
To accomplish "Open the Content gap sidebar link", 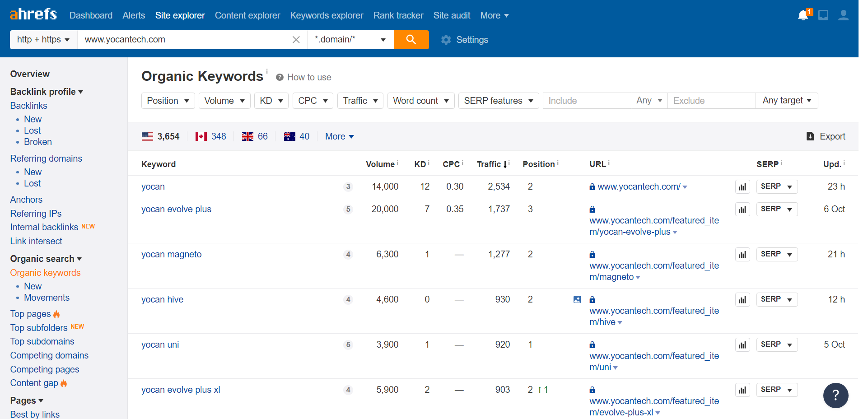I will click(34, 383).
